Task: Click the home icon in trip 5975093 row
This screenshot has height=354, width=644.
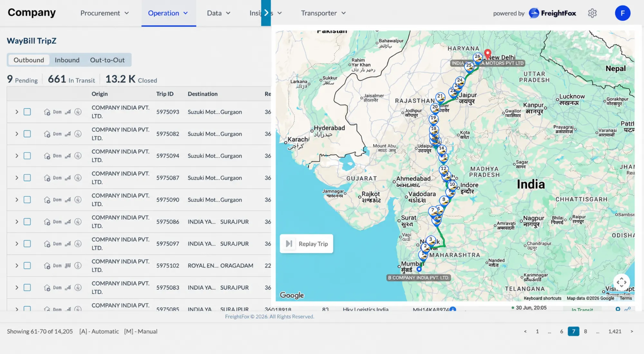Action: [47, 112]
